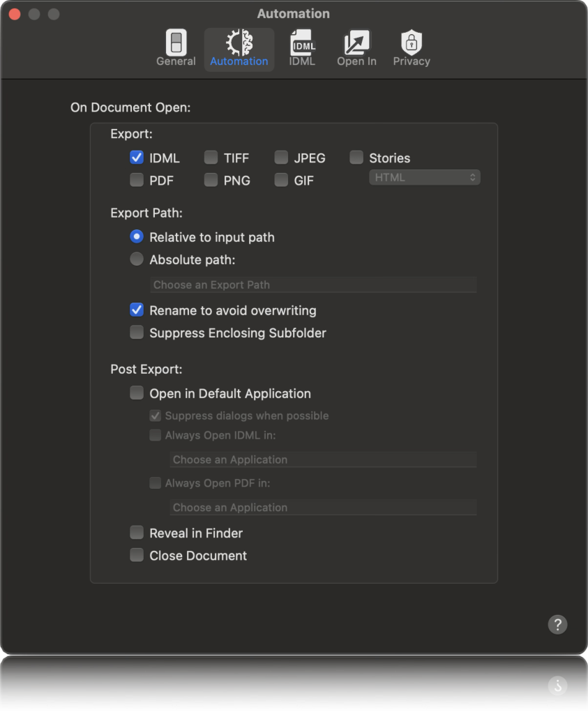Select Relative to input path
Viewport: 588px width, 714px height.
(x=137, y=237)
